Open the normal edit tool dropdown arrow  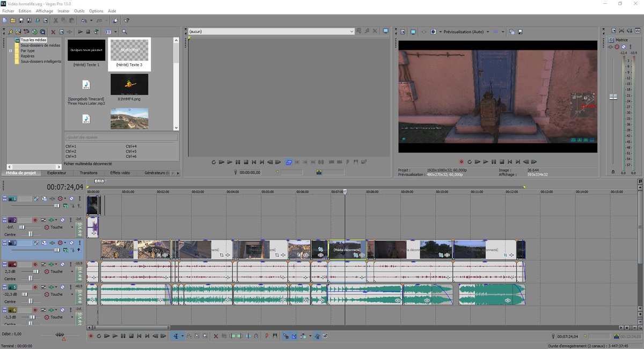coord(182,336)
